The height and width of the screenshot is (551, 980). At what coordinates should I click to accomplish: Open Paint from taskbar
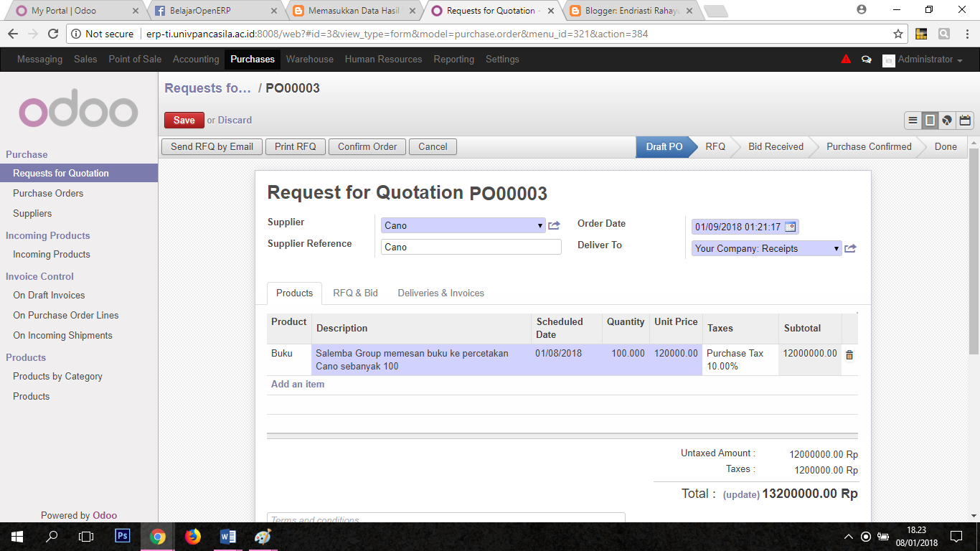[x=263, y=537]
